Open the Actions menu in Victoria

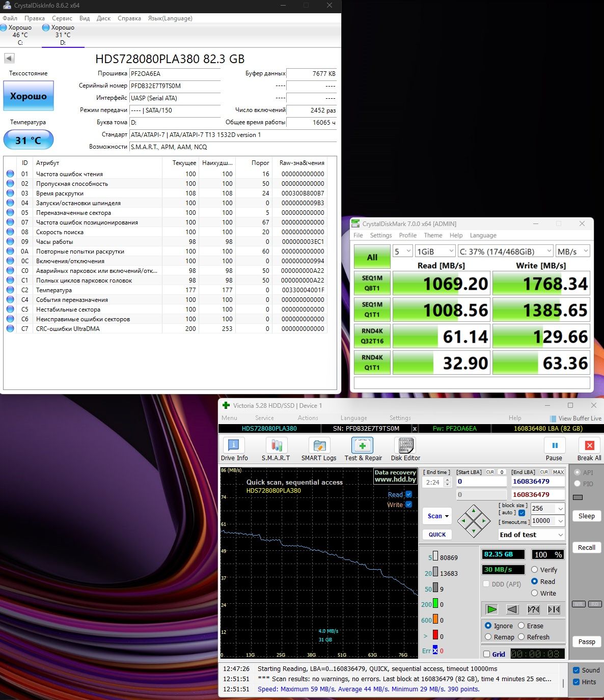308,418
